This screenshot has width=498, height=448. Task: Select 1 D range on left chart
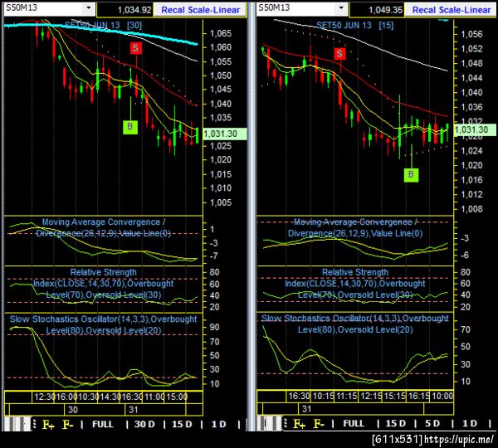pos(219,424)
